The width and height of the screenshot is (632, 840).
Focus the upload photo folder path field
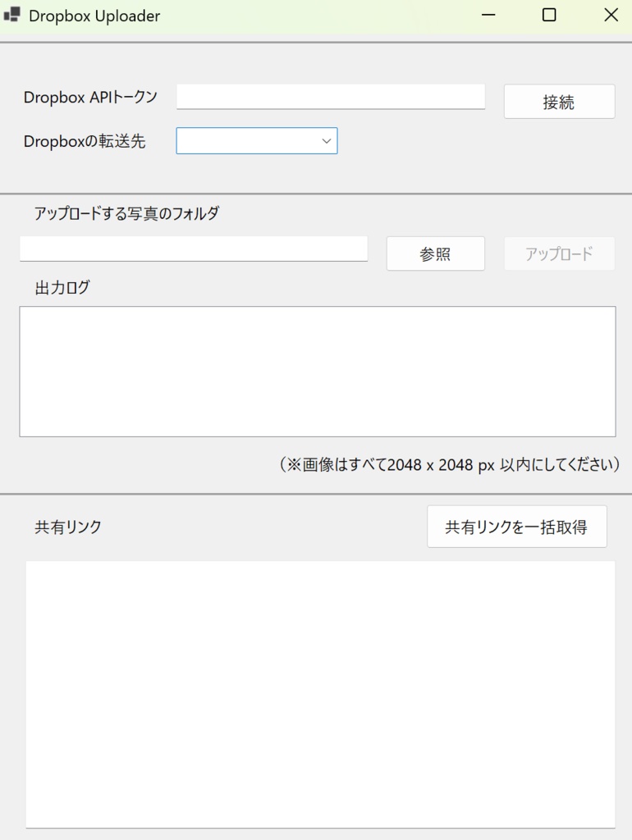click(193, 249)
